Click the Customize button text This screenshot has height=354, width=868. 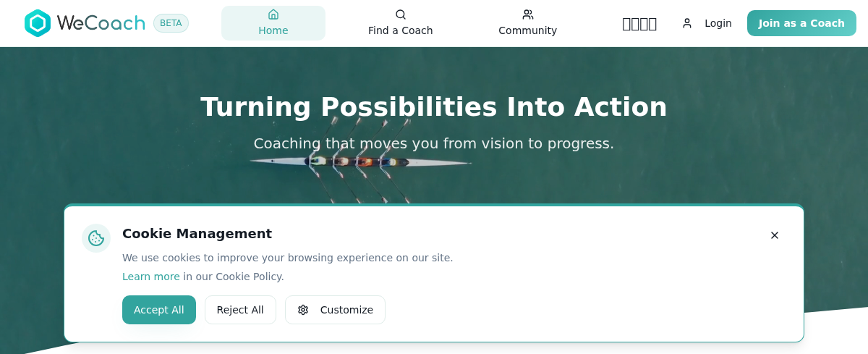(x=346, y=310)
